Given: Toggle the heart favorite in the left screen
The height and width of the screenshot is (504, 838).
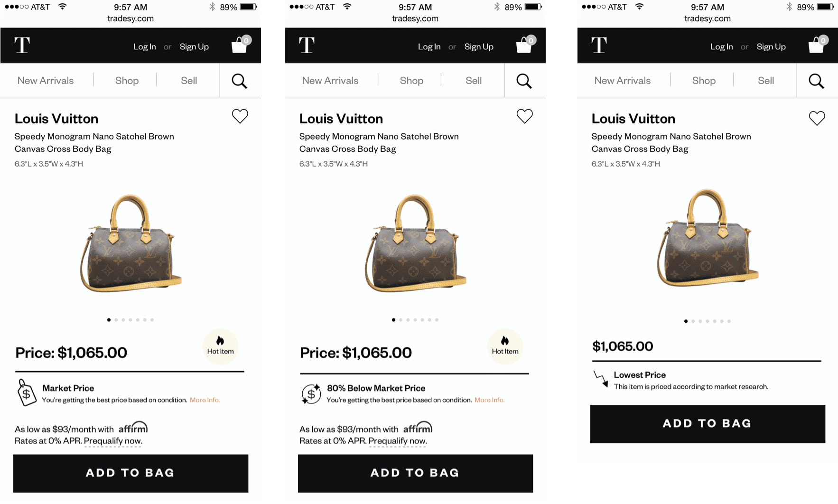Looking at the screenshot, I should click(240, 116).
